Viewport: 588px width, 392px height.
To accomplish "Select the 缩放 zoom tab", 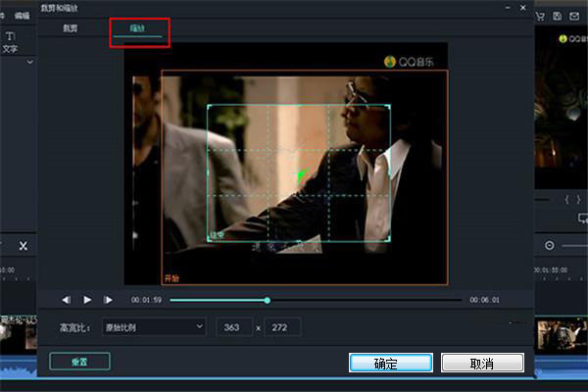I will coord(137,28).
